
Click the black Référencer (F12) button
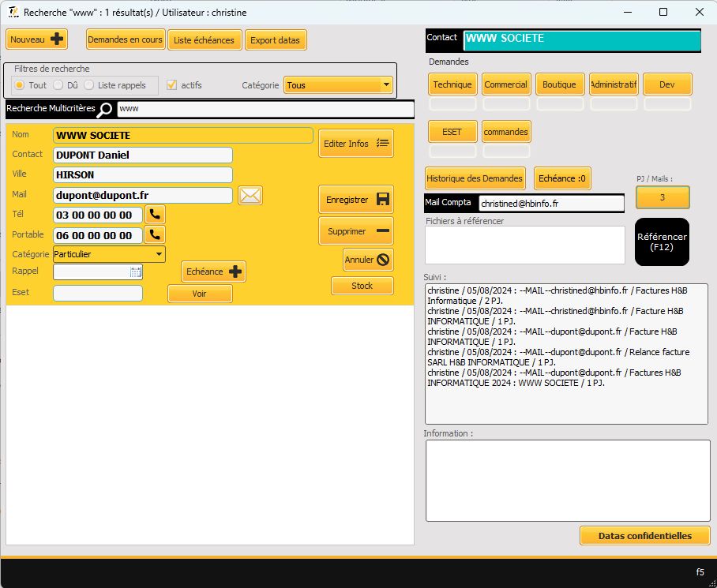point(662,242)
